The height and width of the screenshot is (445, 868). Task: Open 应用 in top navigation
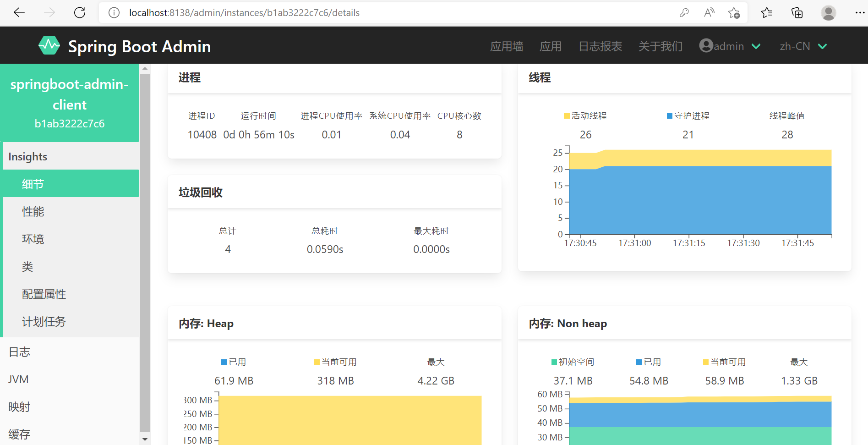click(x=551, y=46)
